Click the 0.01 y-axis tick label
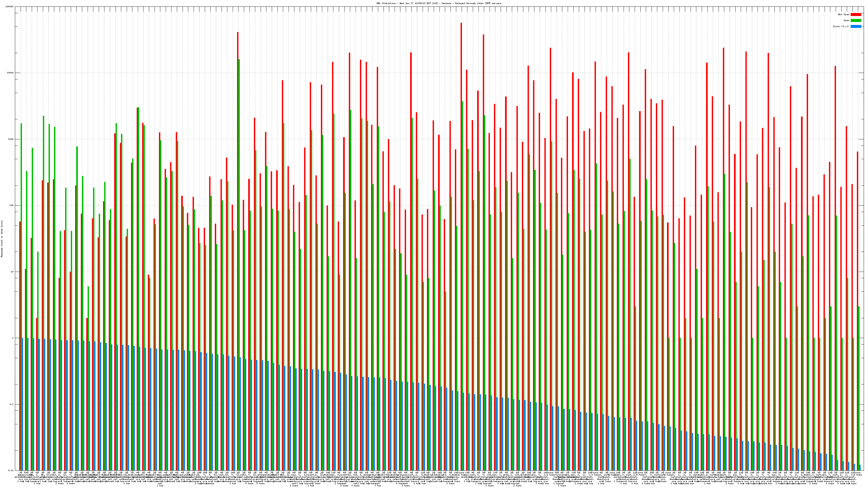The width and height of the screenshot is (868, 488). (11, 470)
